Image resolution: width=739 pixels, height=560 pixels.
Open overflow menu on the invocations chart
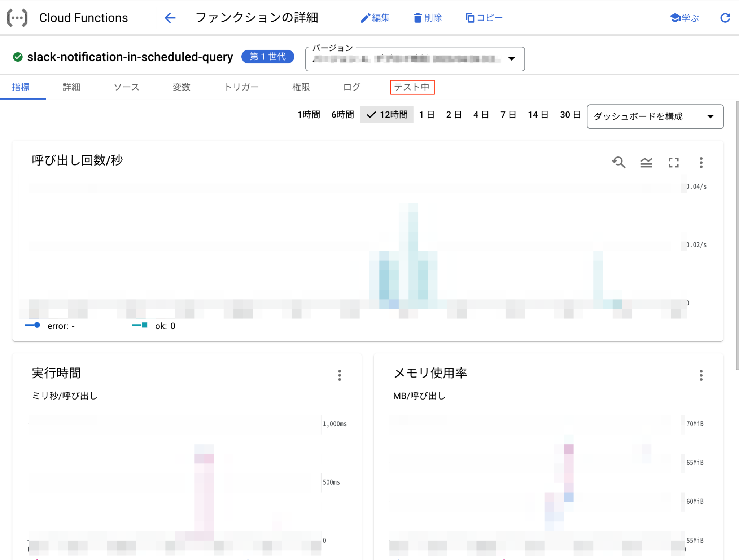click(x=701, y=163)
